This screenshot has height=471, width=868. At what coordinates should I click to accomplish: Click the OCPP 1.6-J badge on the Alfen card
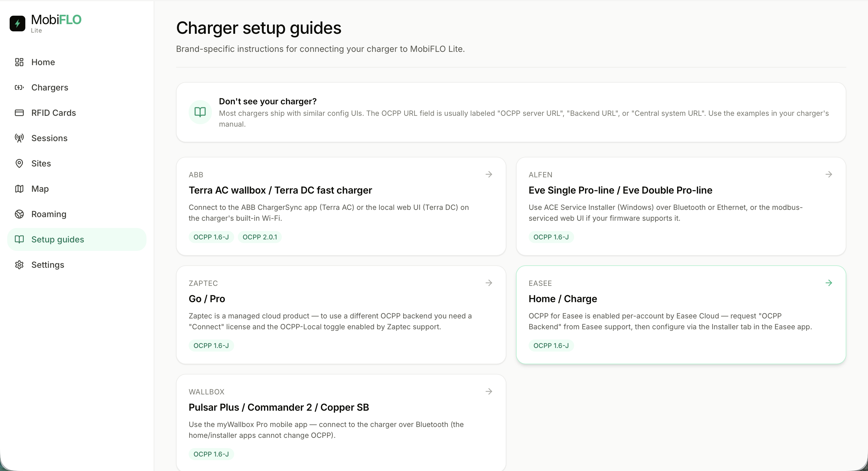(x=551, y=237)
